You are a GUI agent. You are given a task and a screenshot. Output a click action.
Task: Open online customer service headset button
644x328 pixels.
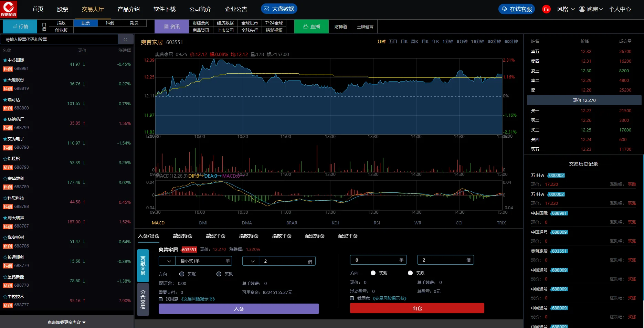pyautogui.click(x=517, y=9)
